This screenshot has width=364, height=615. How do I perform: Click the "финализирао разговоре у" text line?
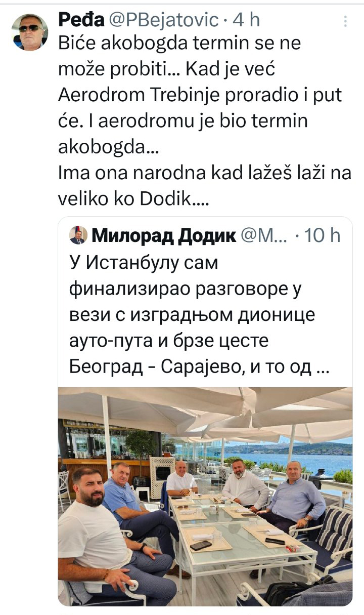185,290
